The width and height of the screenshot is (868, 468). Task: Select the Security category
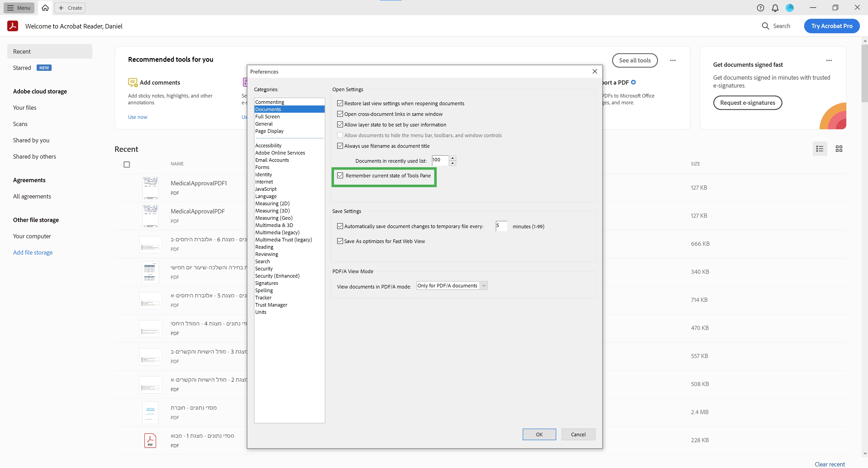(x=264, y=269)
